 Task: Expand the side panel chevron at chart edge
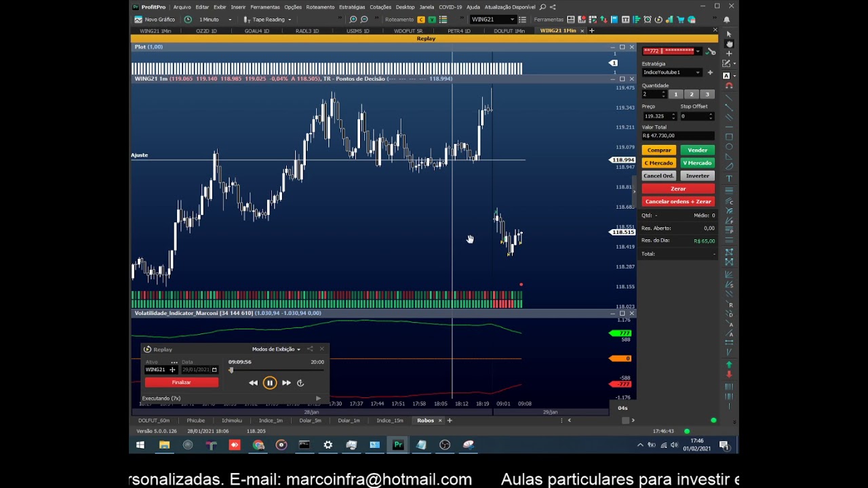[634, 192]
